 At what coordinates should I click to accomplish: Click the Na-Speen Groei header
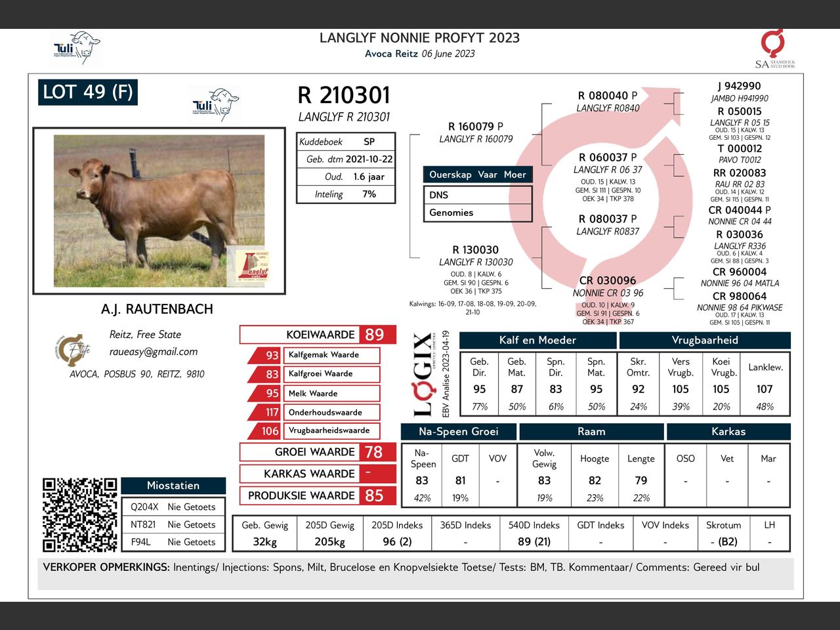(458, 431)
